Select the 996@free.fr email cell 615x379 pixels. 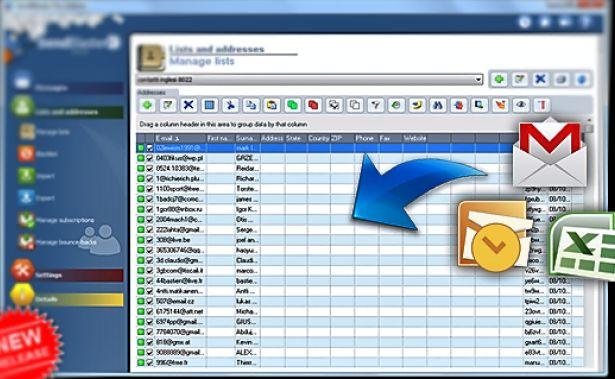coord(180,363)
